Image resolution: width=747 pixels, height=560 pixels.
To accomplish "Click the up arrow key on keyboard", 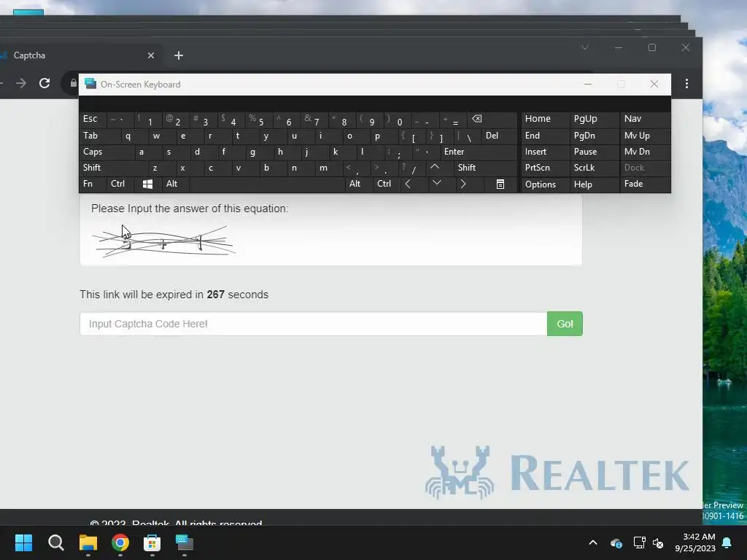I will (435, 167).
